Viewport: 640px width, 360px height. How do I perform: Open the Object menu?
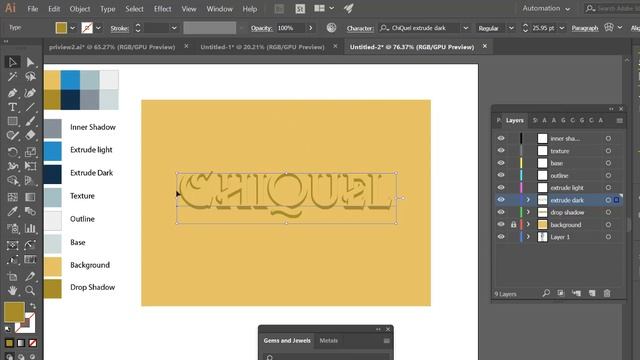click(x=80, y=9)
